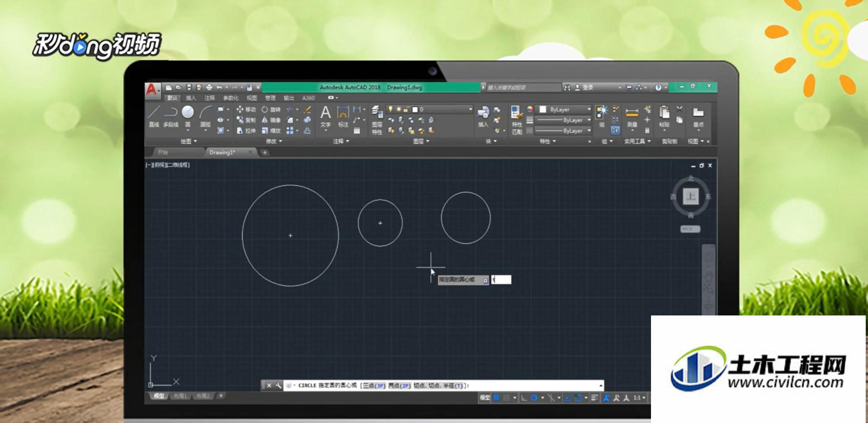Click 登录 (Sign in) button
The width and height of the screenshot is (868, 423).
pyautogui.click(x=584, y=87)
